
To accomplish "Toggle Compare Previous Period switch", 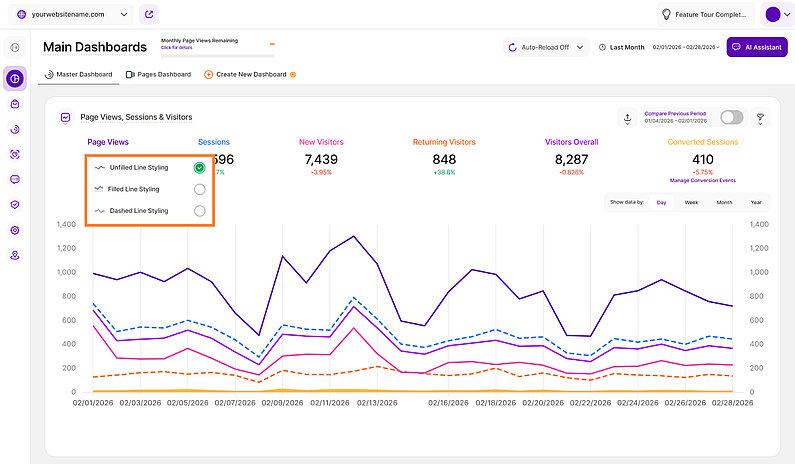I will [731, 118].
